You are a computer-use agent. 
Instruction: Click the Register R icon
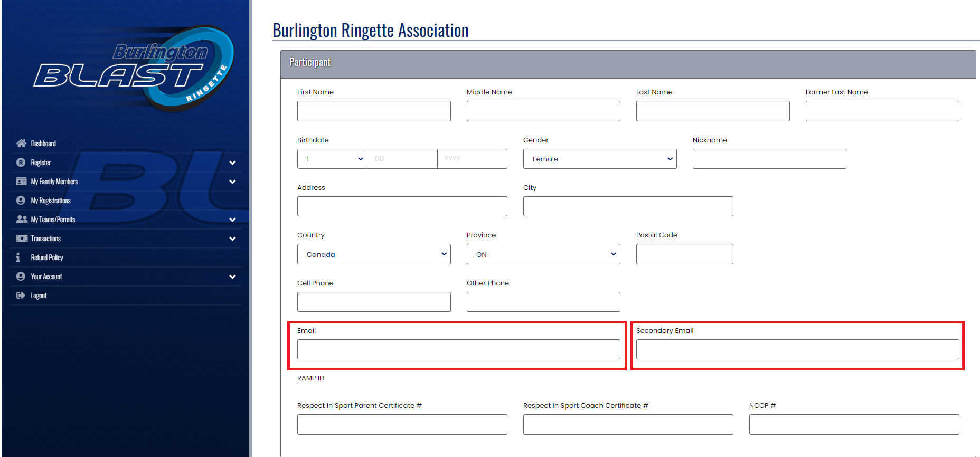21,163
